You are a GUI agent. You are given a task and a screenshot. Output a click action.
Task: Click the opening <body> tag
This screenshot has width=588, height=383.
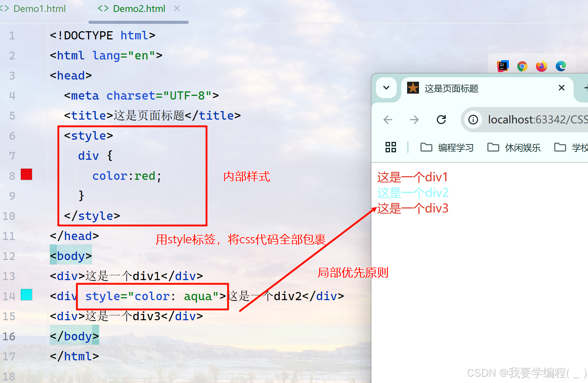(x=71, y=256)
